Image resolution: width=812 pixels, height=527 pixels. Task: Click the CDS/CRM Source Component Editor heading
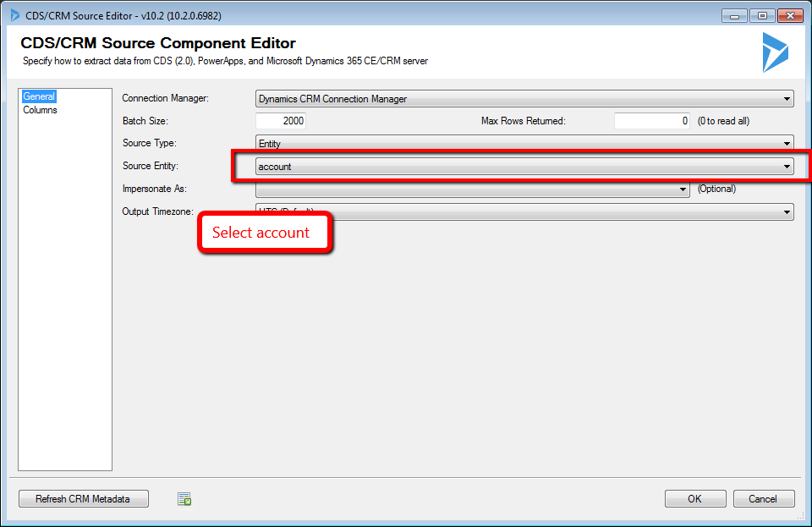158,43
